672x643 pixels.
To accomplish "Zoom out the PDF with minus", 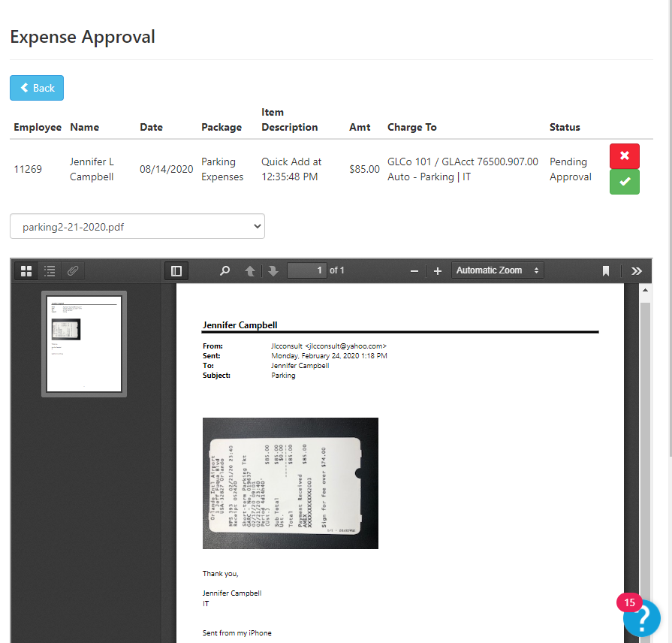I will coord(414,271).
